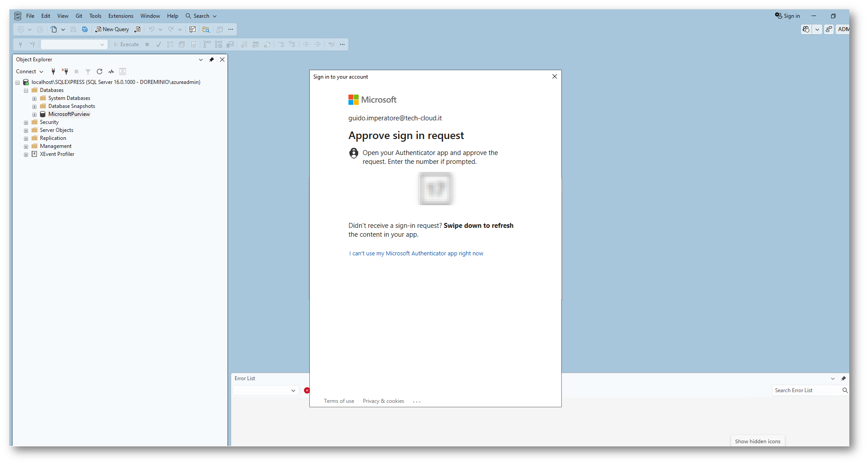868x465 pixels.
Task: Select the Replication tree item
Action: click(x=53, y=139)
